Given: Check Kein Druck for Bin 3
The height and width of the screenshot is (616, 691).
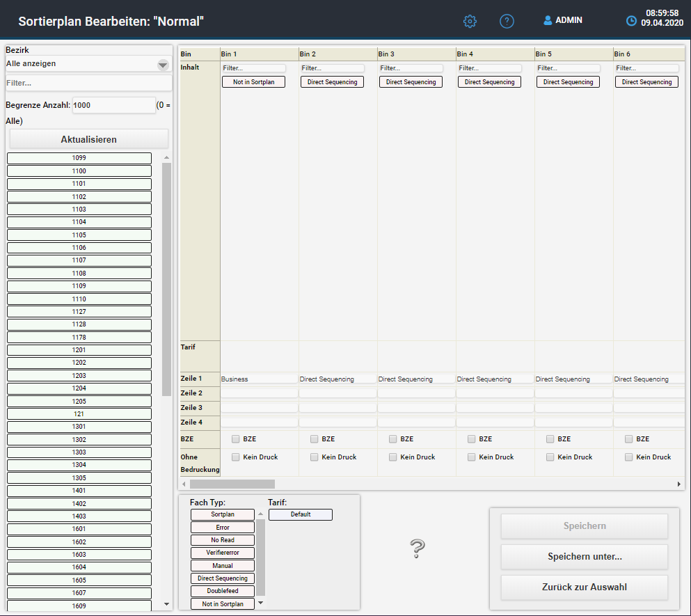Looking at the screenshot, I should (393, 457).
